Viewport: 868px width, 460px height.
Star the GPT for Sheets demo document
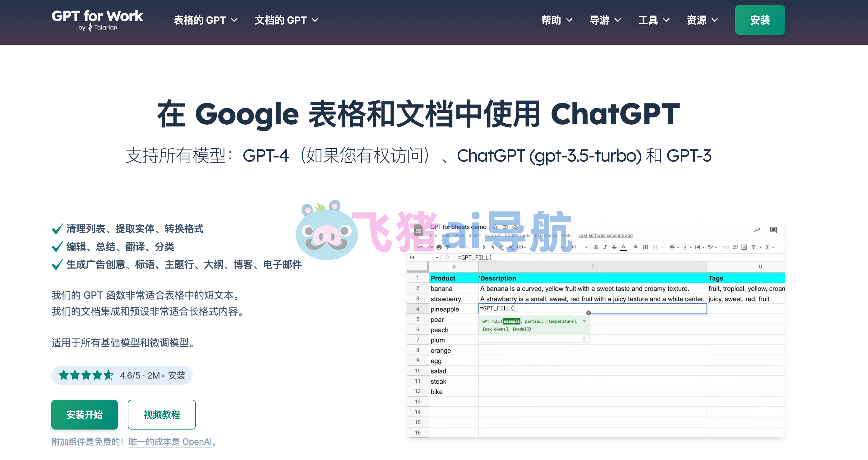click(495, 227)
